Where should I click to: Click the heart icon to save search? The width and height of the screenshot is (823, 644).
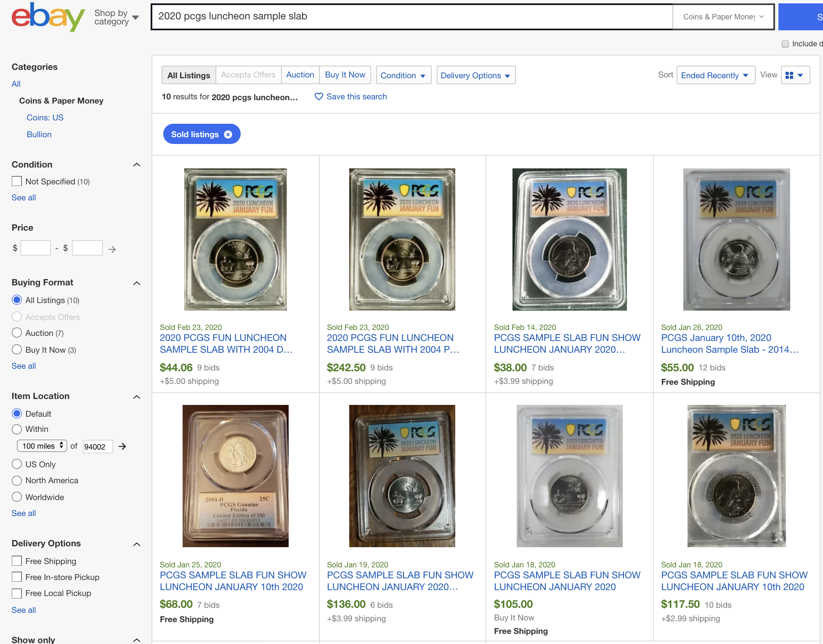coord(319,96)
